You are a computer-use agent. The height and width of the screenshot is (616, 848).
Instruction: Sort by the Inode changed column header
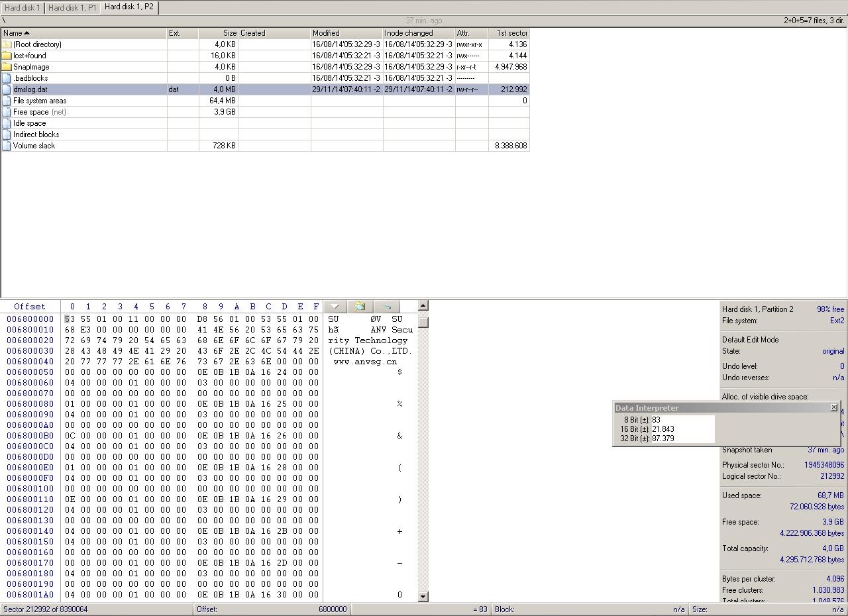(419, 32)
